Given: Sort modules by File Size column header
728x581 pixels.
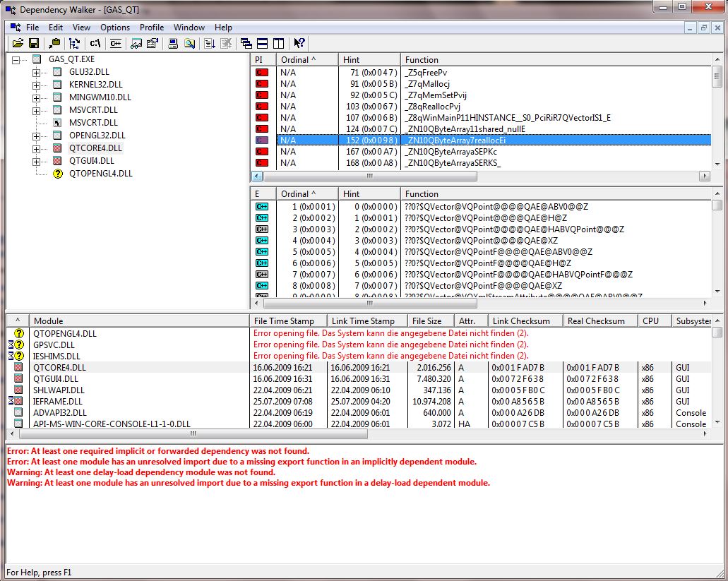Looking at the screenshot, I should pos(431,321).
